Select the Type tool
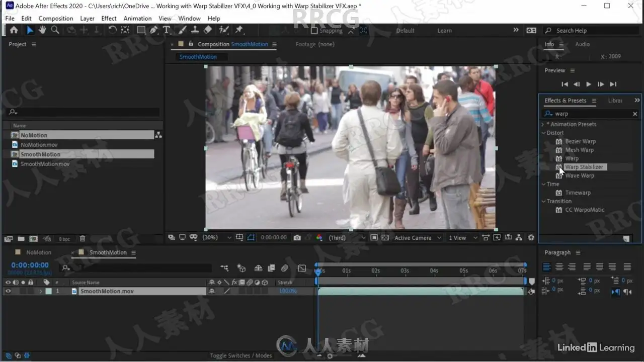 166,30
